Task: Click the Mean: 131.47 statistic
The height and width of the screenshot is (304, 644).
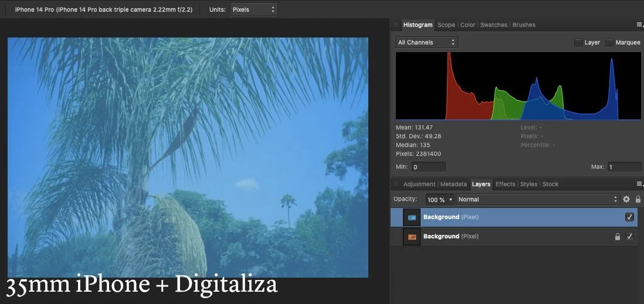Action: [x=414, y=128]
